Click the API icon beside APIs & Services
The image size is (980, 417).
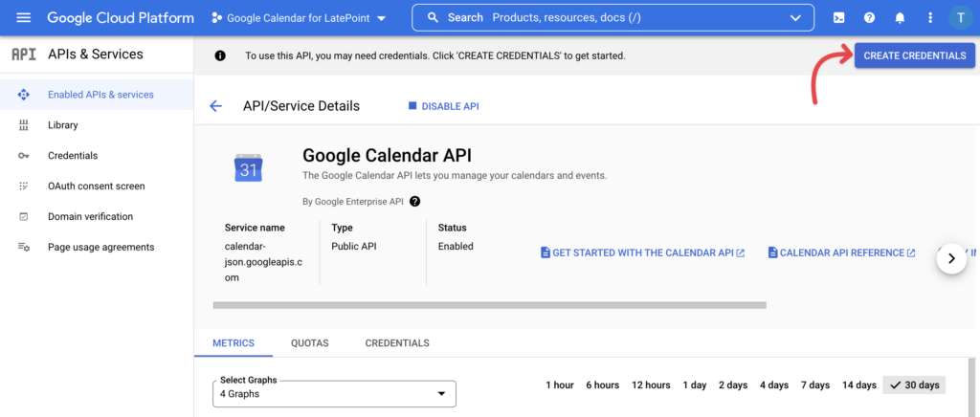click(24, 55)
